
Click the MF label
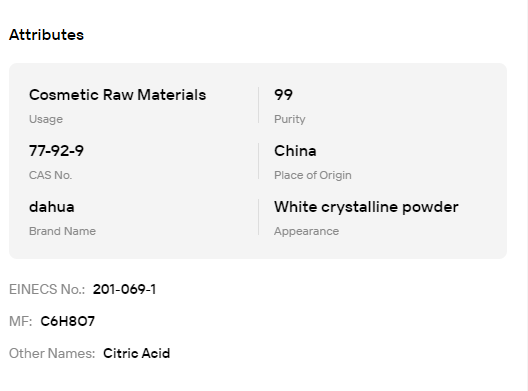point(21,321)
